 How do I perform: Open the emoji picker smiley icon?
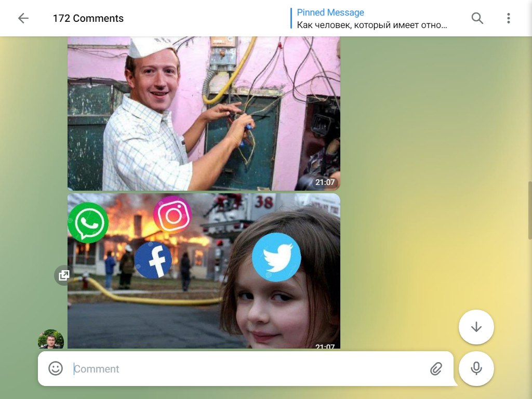click(x=56, y=368)
